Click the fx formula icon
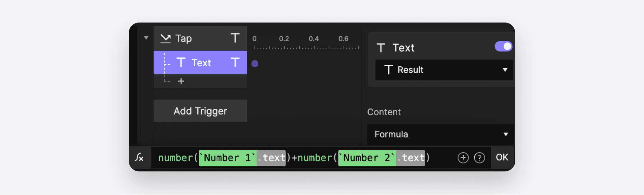 (140, 157)
